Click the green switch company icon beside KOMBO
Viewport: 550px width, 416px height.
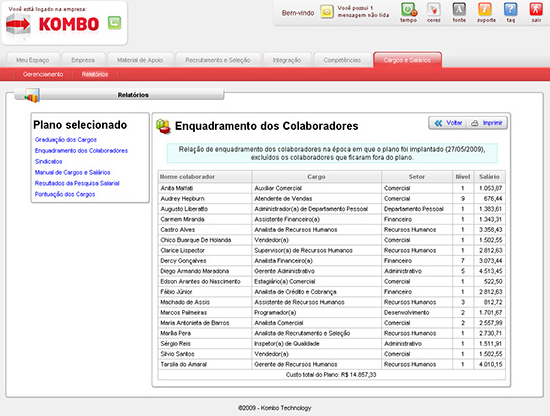tap(114, 23)
